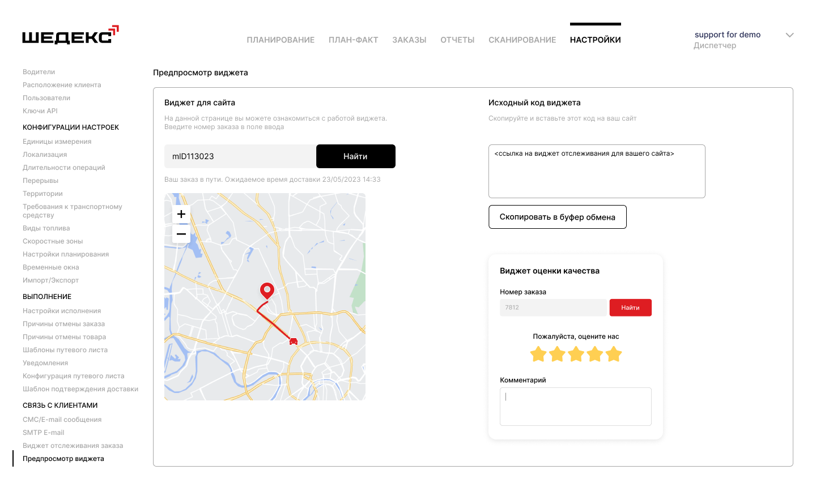Switch to the Заказы tab

(x=409, y=40)
